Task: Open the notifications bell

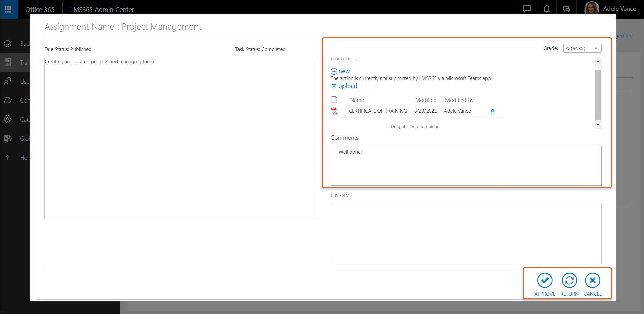Action: 546,9
